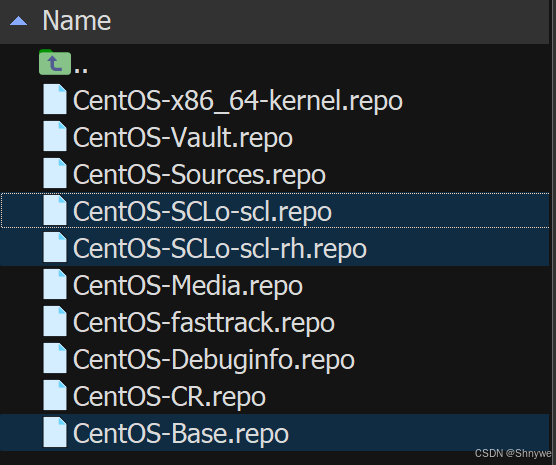
Task: Sort files by Name column header
Action: coord(77,21)
